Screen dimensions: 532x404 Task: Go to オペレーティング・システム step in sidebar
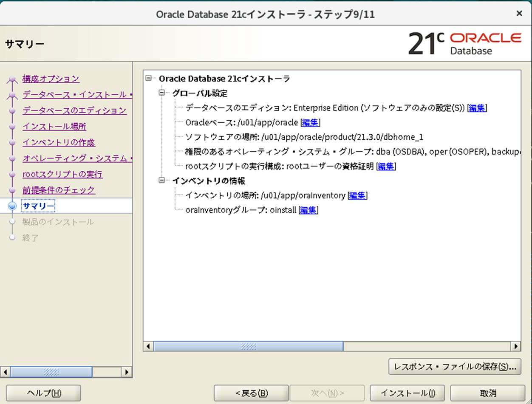[77, 158]
